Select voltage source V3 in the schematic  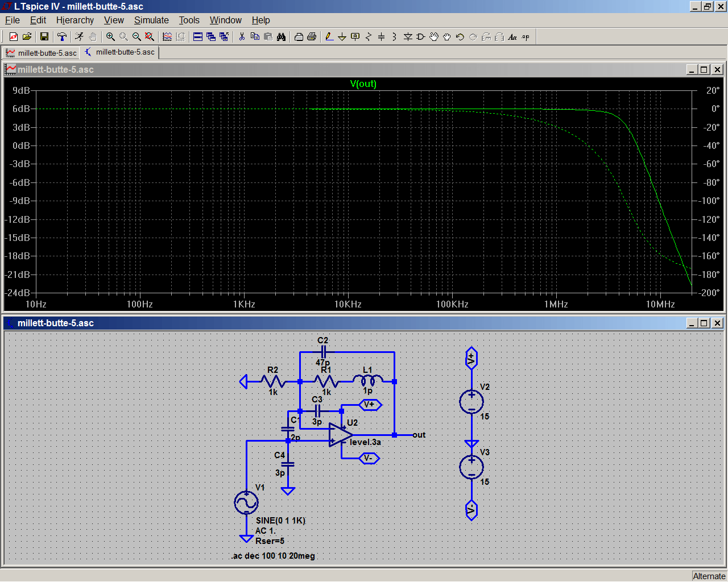click(x=471, y=467)
